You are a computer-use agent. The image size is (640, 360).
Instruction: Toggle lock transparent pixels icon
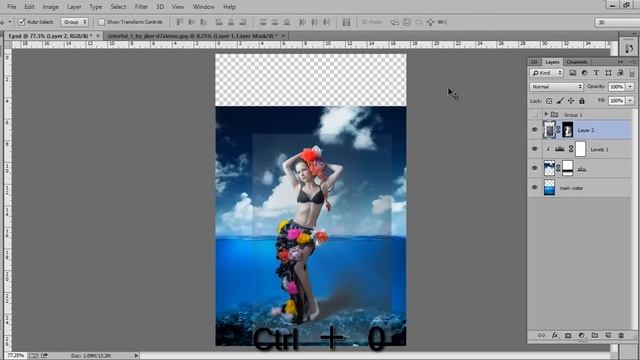pyautogui.click(x=549, y=101)
